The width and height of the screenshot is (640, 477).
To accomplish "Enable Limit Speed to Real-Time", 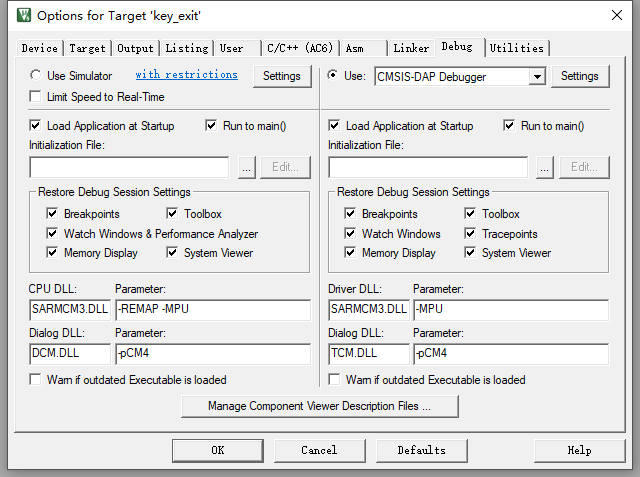I will pyautogui.click(x=36, y=97).
